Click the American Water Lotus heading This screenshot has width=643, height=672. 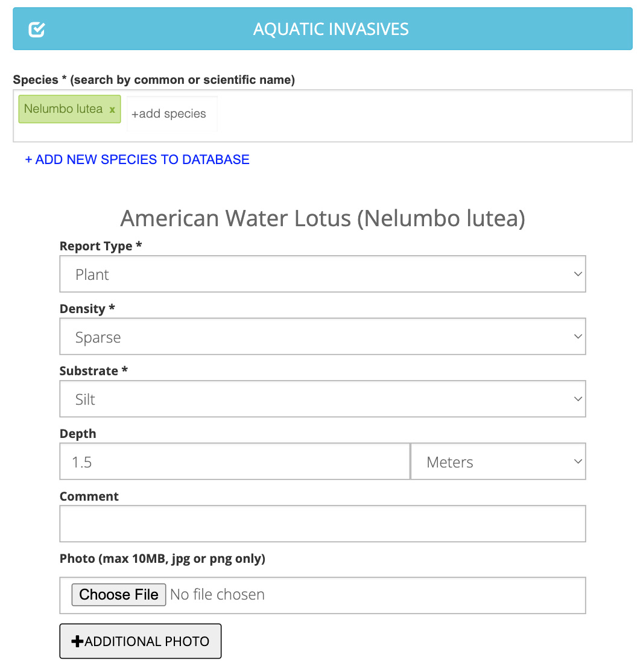(x=322, y=218)
